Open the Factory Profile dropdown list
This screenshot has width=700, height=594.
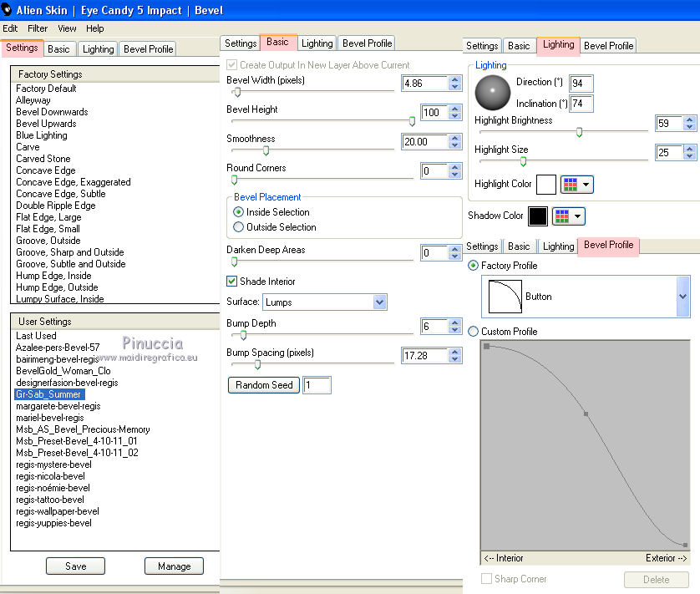[x=682, y=297]
